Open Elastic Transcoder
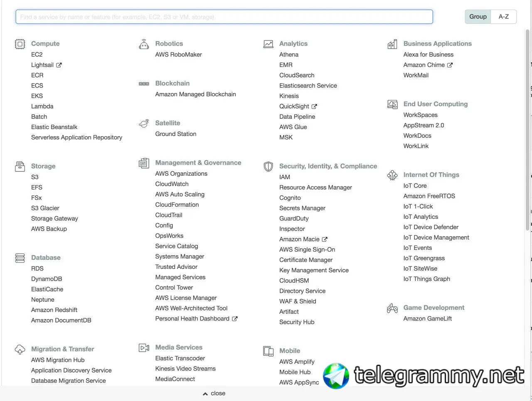 pos(180,358)
